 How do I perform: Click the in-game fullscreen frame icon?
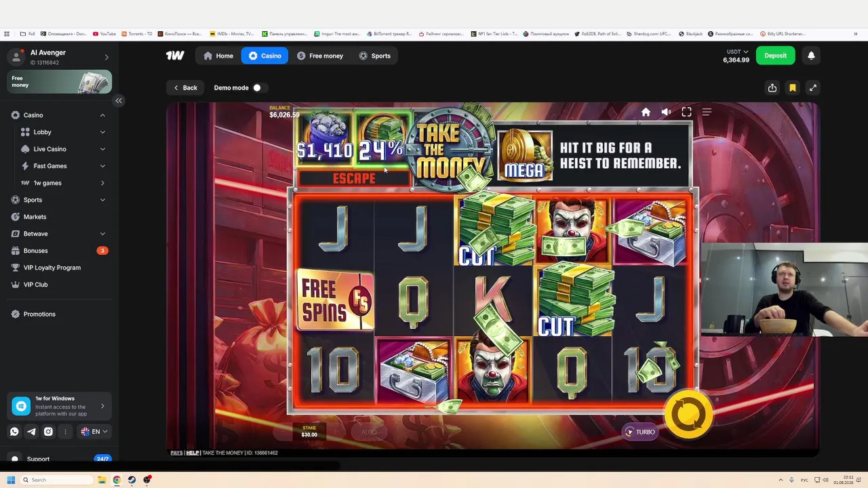686,112
